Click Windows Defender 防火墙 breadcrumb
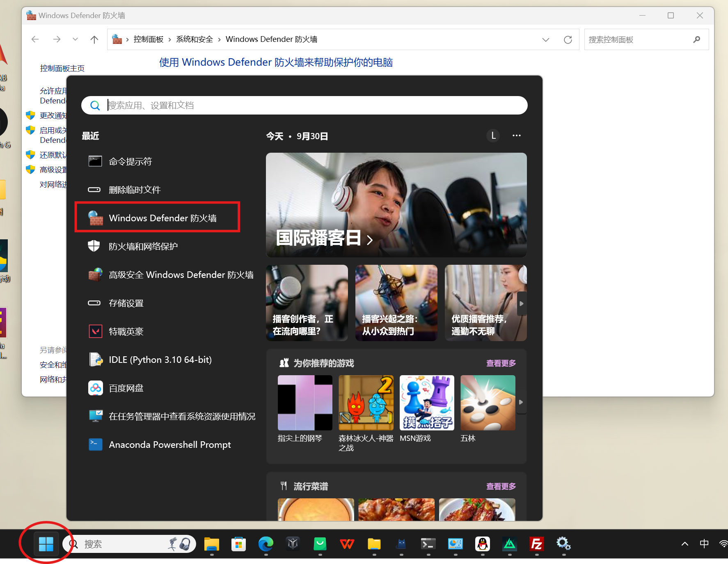Viewport: 728px width, 564px height. [271, 39]
